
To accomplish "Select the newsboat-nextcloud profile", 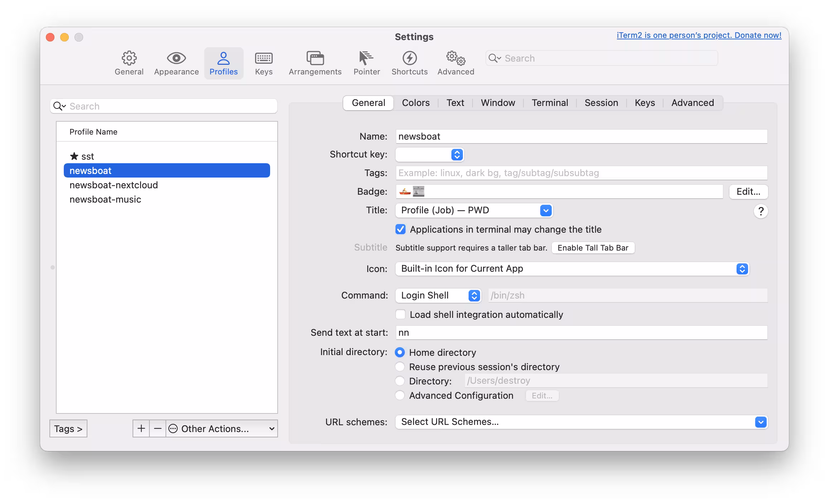I will [x=114, y=185].
